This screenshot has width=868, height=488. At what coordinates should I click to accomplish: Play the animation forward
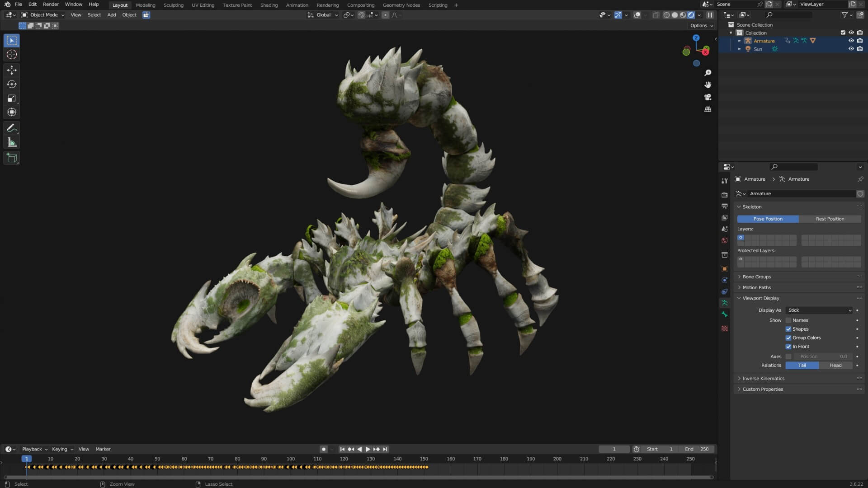coord(368,449)
